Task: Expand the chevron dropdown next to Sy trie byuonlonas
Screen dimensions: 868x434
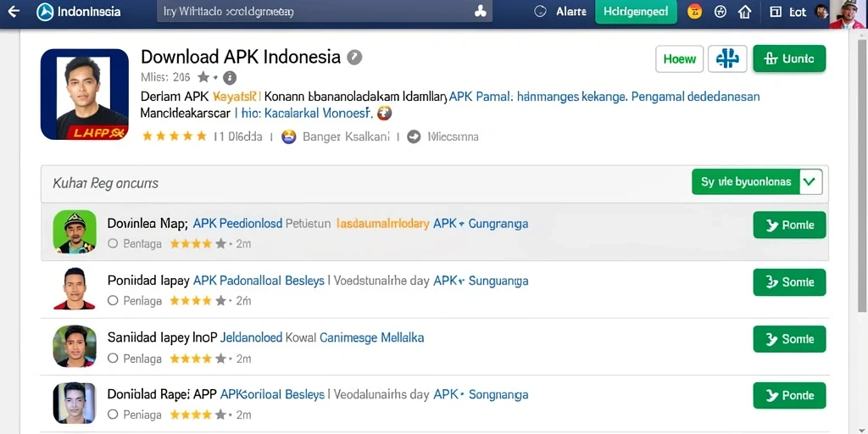Action: pyautogui.click(x=810, y=182)
